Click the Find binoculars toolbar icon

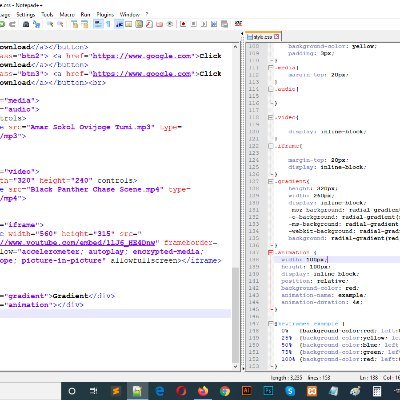(26, 24)
